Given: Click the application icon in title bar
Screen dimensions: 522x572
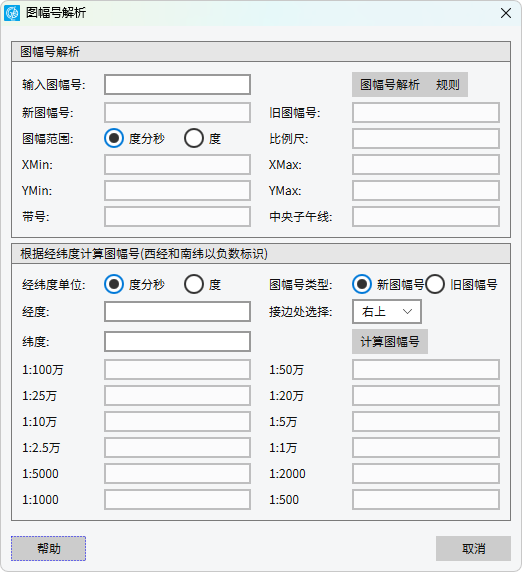Looking at the screenshot, I should [12, 13].
